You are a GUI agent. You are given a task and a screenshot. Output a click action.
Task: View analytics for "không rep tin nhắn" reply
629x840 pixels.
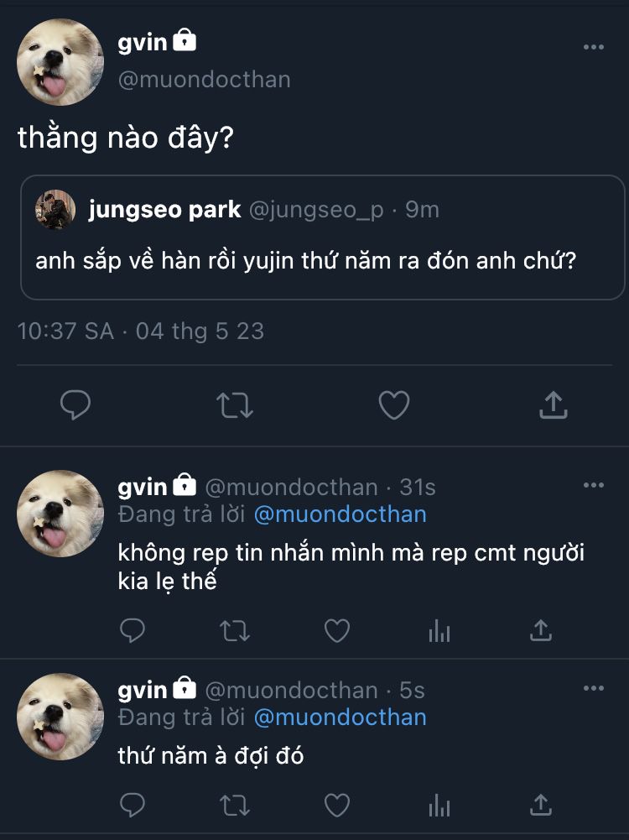(439, 630)
